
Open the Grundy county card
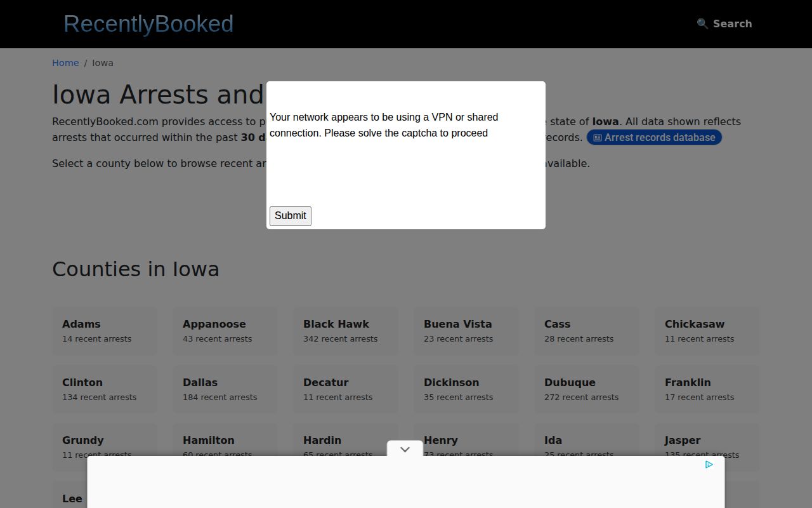(x=105, y=439)
